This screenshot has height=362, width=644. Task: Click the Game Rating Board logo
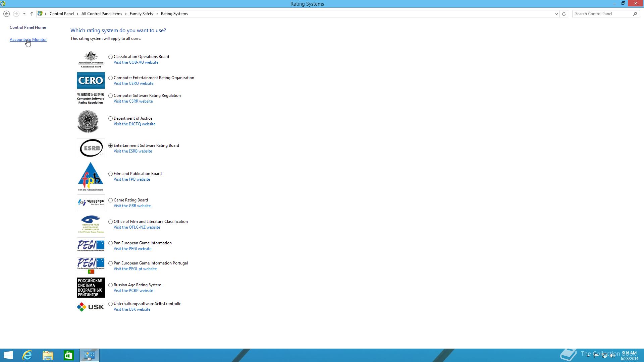coord(91,203)
